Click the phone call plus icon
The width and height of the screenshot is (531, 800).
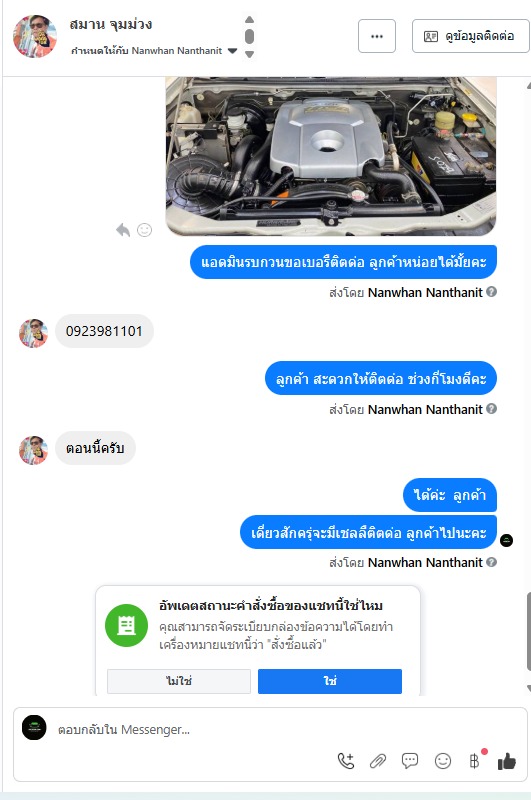pyautogui.click(x=346, y=761)
